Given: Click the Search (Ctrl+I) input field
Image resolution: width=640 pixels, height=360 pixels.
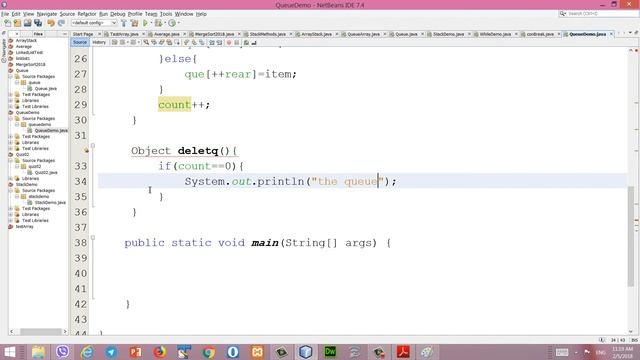Looking at the screenshot, I should tap(602, 14).
